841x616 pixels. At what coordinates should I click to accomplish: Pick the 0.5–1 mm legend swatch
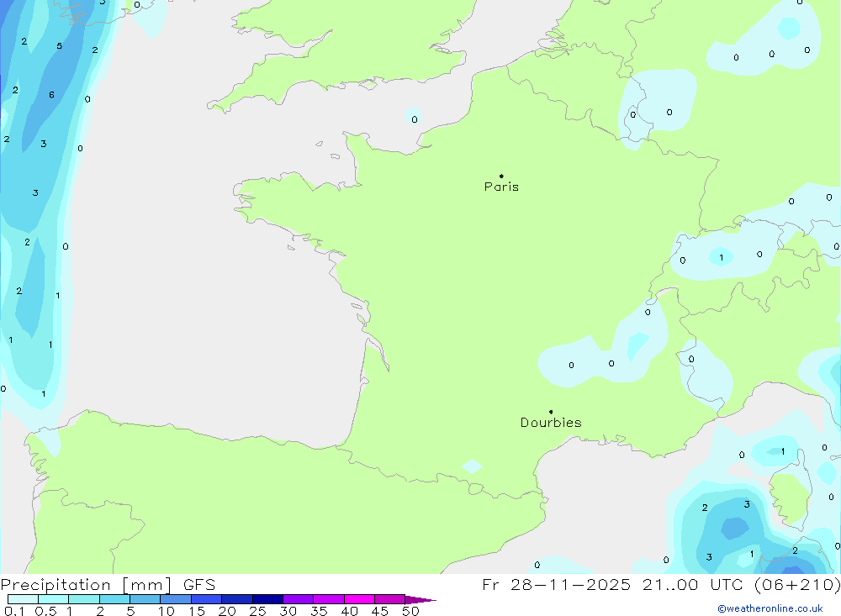[53, 599]
